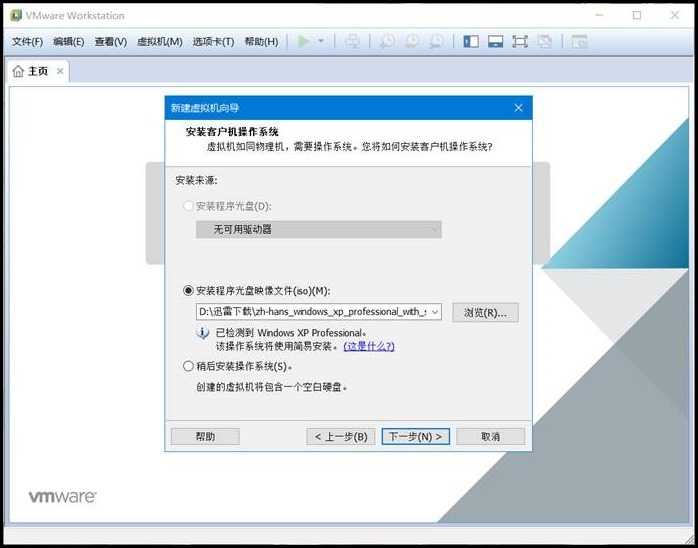Viewport: 698px width, 548px height.
Task: Select the 安装程序光盘(D) radio button
Action: click(x=188, y=206)
